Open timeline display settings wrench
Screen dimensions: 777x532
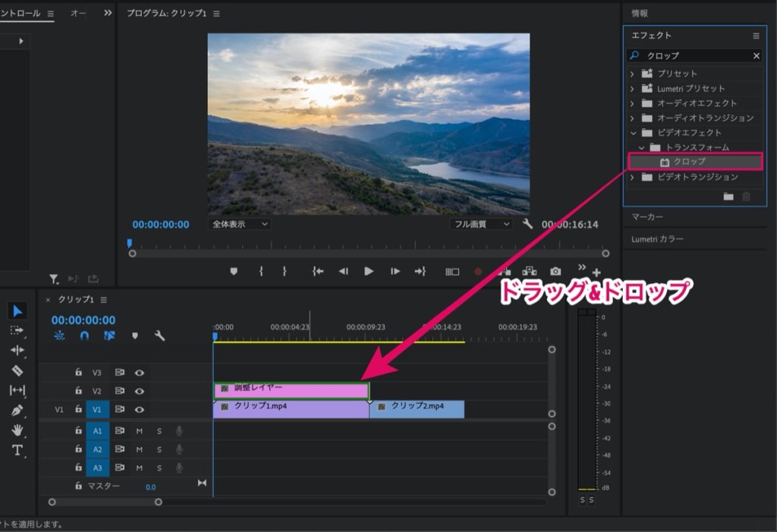(159, 335)
